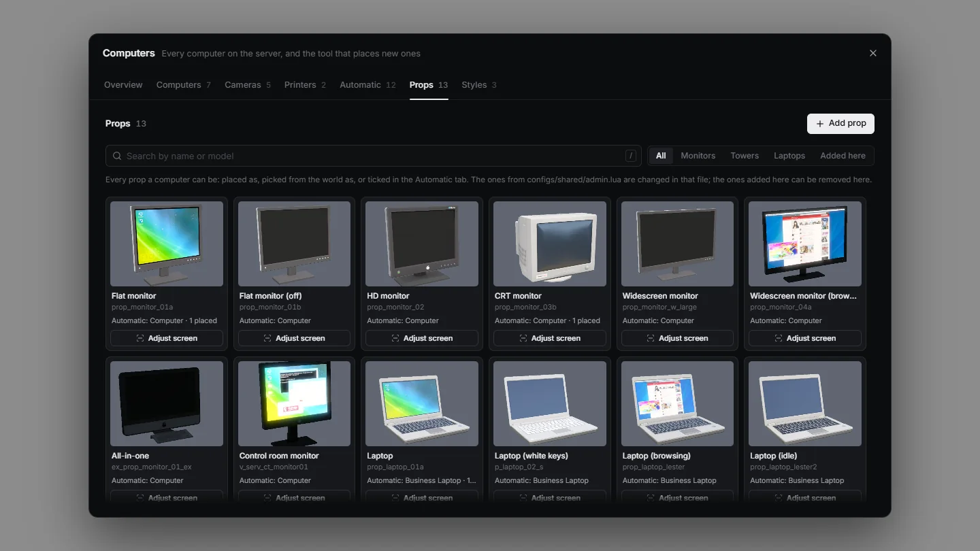Click the prop_laptop_lester2 model name
Screen dimensions: 980x551
[783, 467]
